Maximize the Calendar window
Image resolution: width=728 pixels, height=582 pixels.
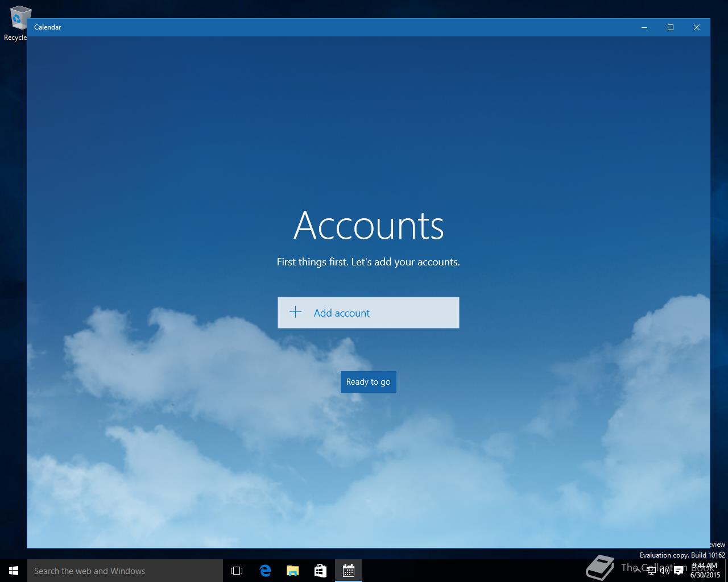(x=671, y=27)
